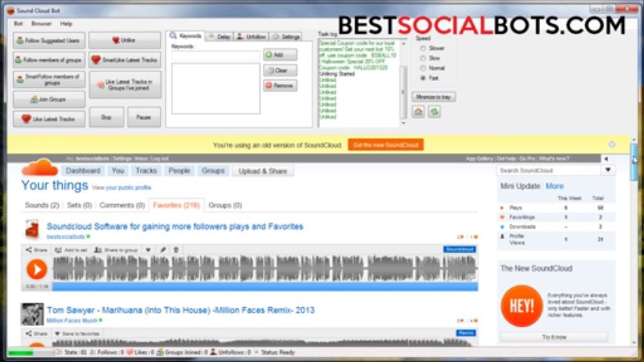Click the Remove keyword button
Image resolution: width=644 pixels, height=362 pixels.
(280, 86)
